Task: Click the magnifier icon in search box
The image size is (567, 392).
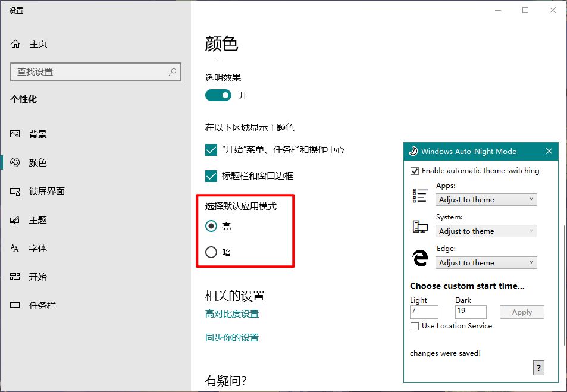Action: point(173,71)
